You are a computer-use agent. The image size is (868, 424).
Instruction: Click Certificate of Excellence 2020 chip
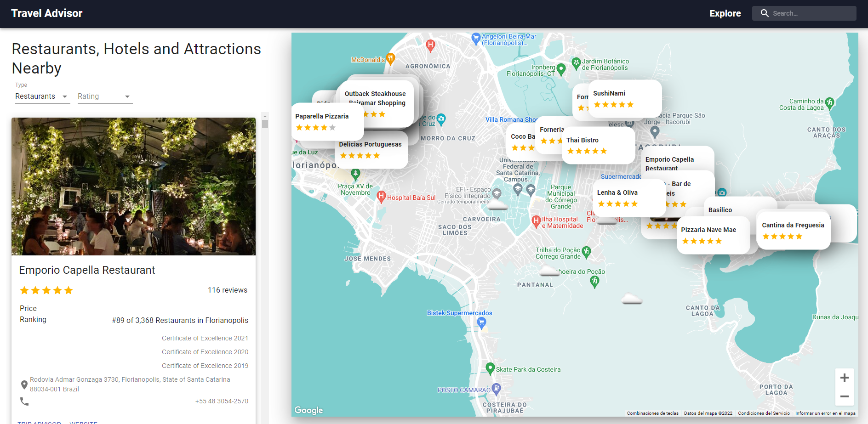click(x=205, y=352)
